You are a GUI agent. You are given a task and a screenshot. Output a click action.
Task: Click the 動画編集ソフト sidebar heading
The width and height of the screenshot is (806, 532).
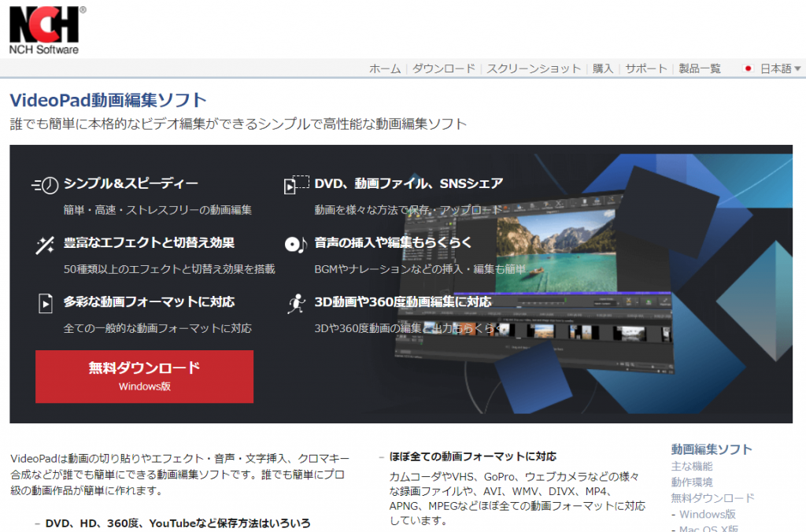712,449
